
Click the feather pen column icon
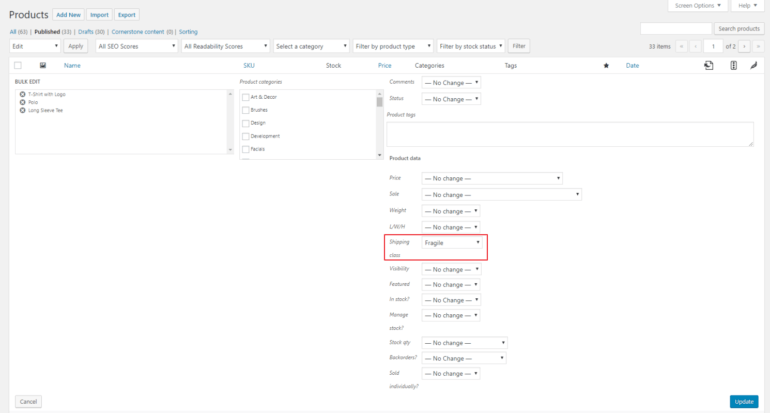754,65
